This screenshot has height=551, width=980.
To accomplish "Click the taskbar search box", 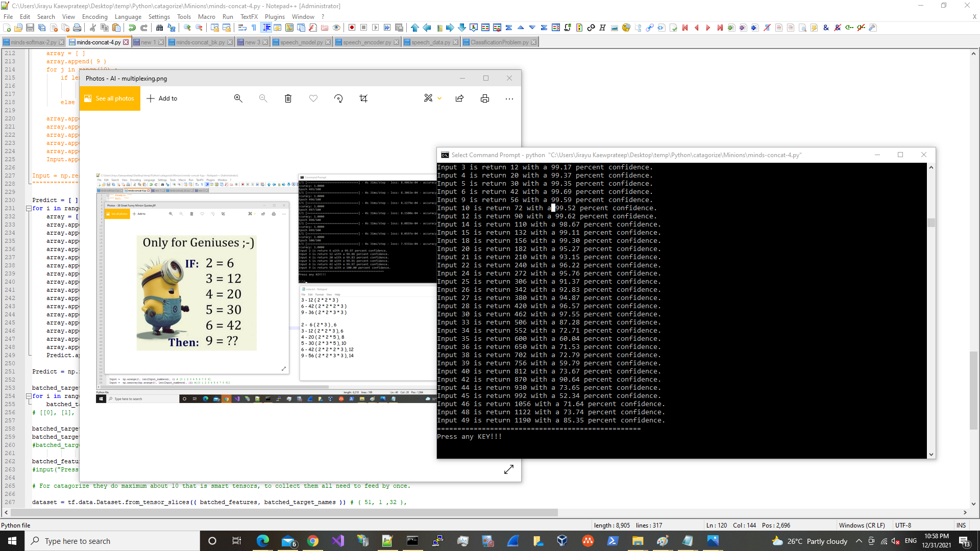I will [112, 541].
